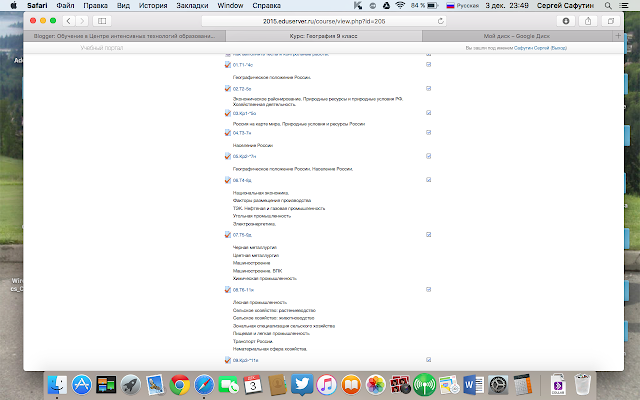Open System Preferences from the Dock

point(498,384)
